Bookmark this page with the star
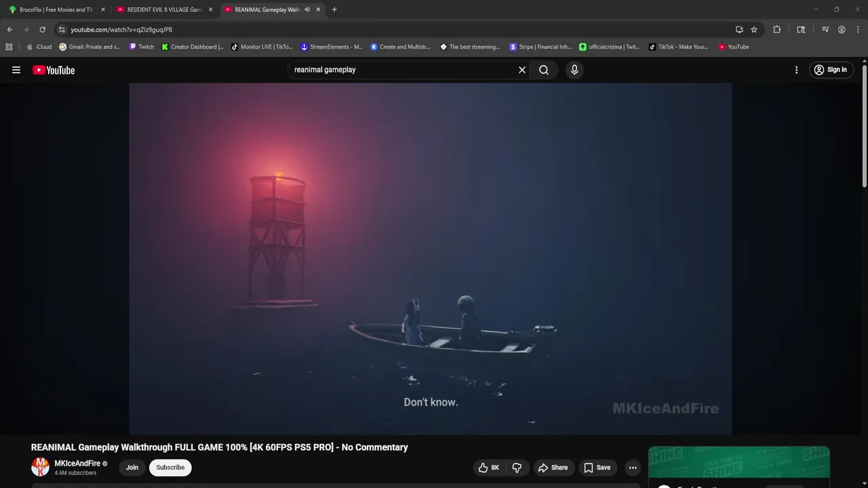868x488 pixels. coord(754,30)
